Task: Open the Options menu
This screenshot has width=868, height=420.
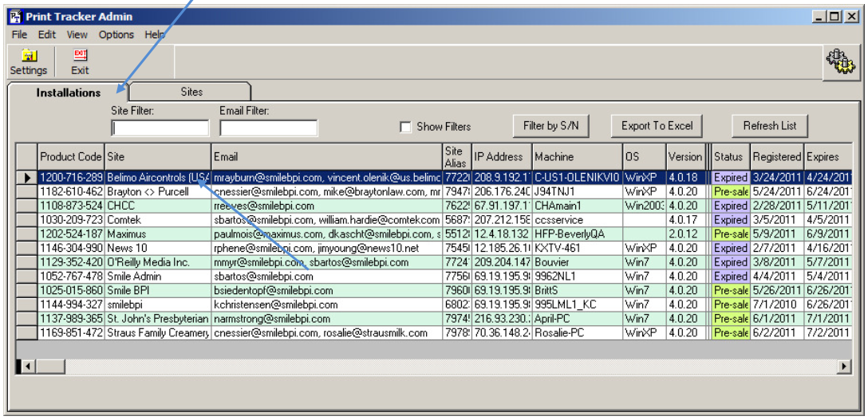Action: pyautogui.click(x=116, y=35)
